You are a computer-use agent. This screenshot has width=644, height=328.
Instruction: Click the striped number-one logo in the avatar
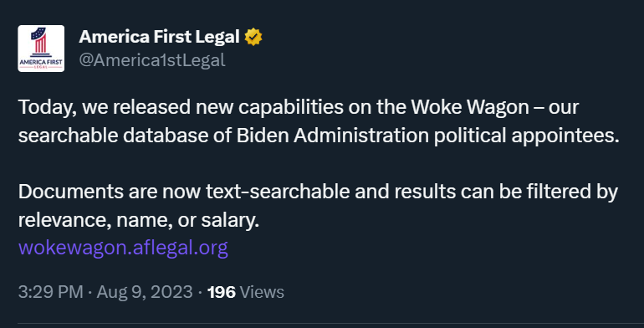pyautogui.click(x=39, y=41)
